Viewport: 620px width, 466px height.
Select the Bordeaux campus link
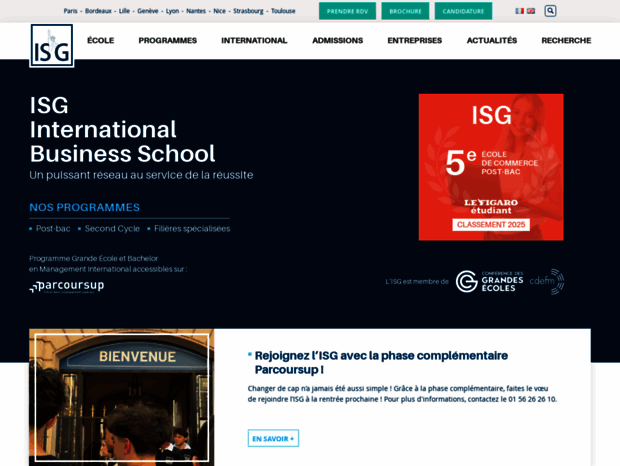(x=98, y=11)
